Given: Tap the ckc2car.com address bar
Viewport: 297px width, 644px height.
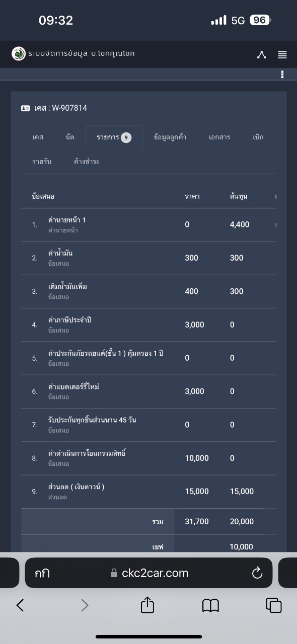Looking at the screenshot, I should tap(148, 573).
